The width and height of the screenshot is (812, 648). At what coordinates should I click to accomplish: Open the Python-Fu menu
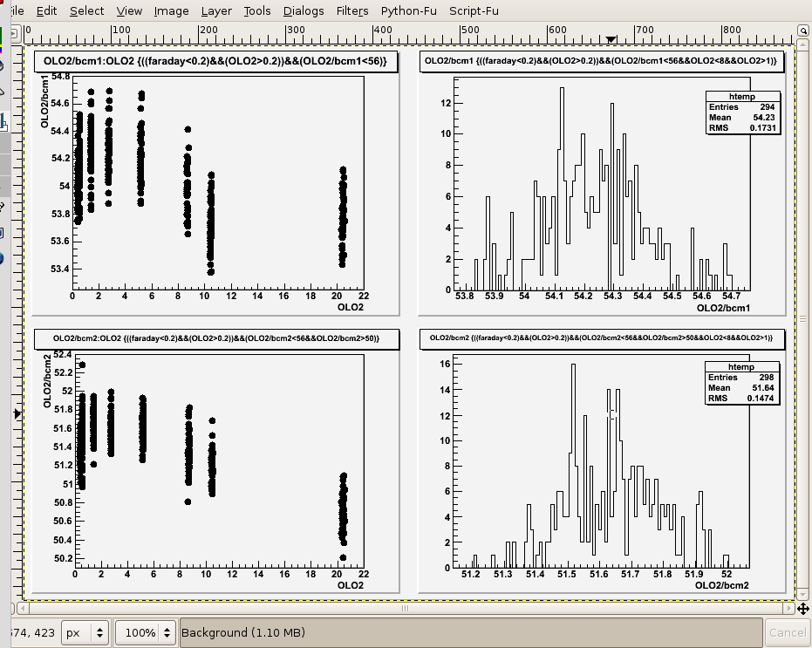(408, 10)
